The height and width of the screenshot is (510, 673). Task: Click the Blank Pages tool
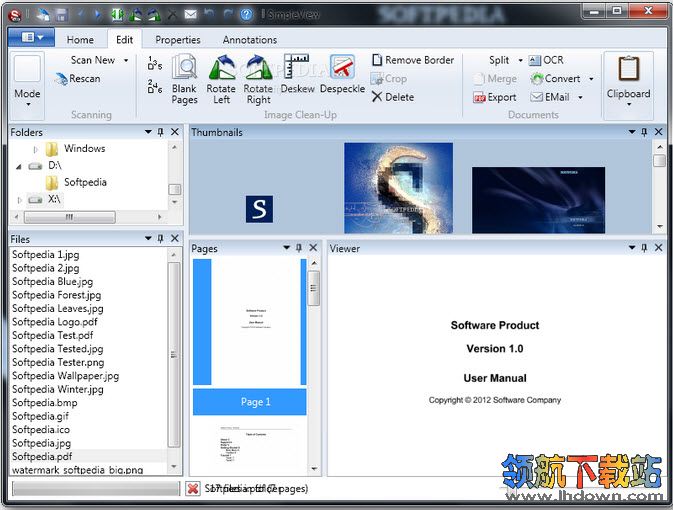185,79
